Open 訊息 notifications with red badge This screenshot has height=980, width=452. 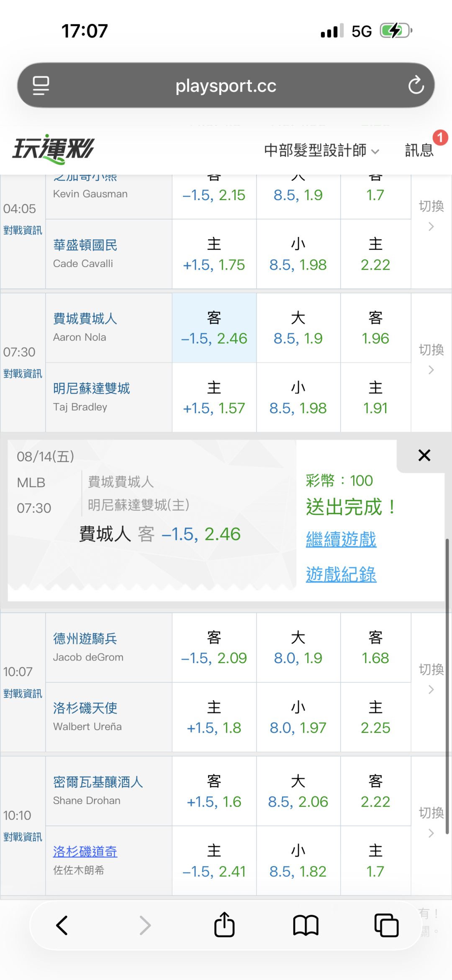[x=419, y=150]
